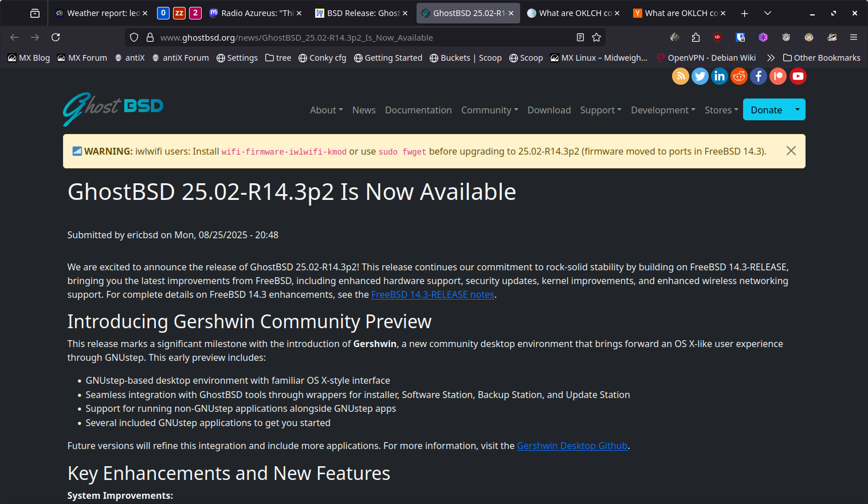
Task: Open the orange pinned tab labelled zz
Action: (179, 13)
